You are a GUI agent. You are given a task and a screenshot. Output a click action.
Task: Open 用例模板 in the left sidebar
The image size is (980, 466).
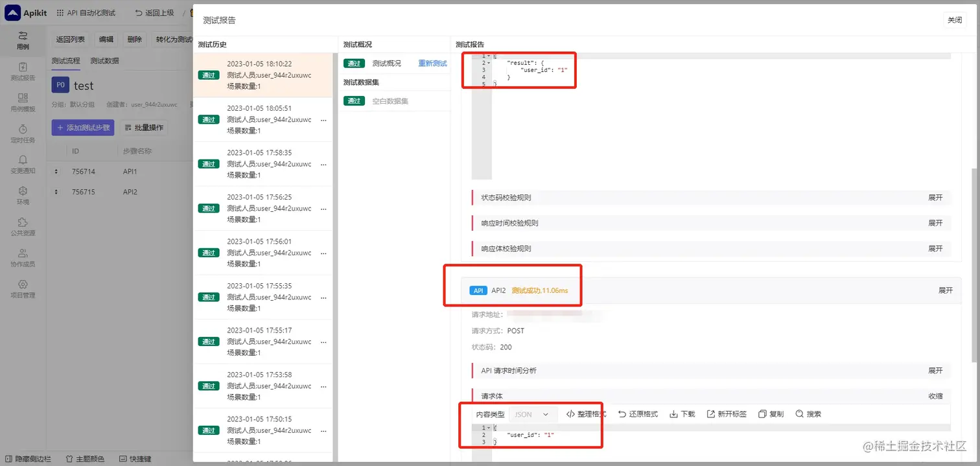[x=23, y=102]
